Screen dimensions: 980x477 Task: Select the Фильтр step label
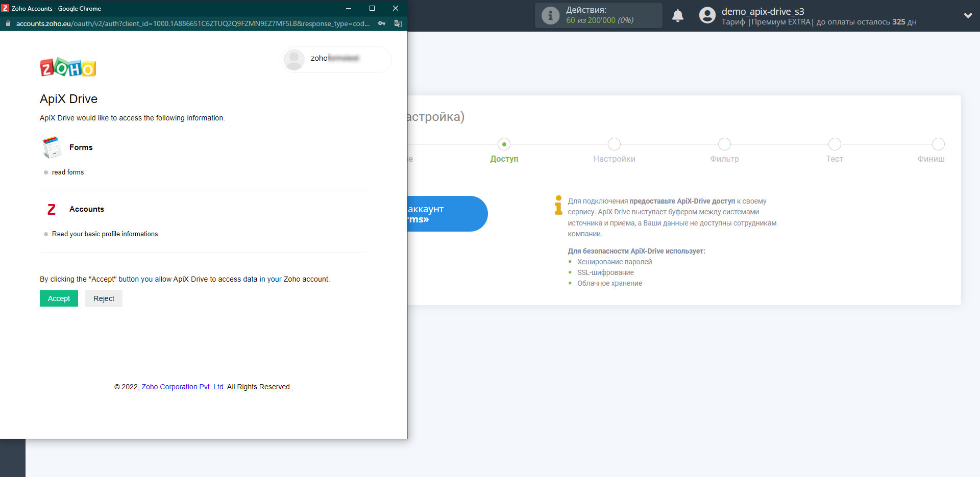click(x=724, y=159)
